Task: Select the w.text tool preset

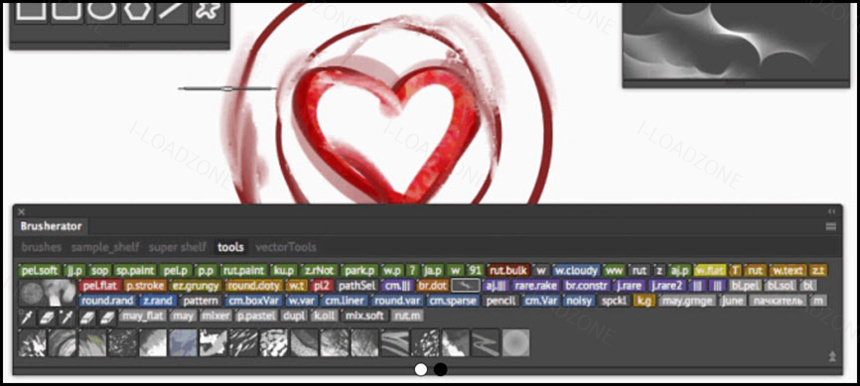Action: click(x=787, y=270)
